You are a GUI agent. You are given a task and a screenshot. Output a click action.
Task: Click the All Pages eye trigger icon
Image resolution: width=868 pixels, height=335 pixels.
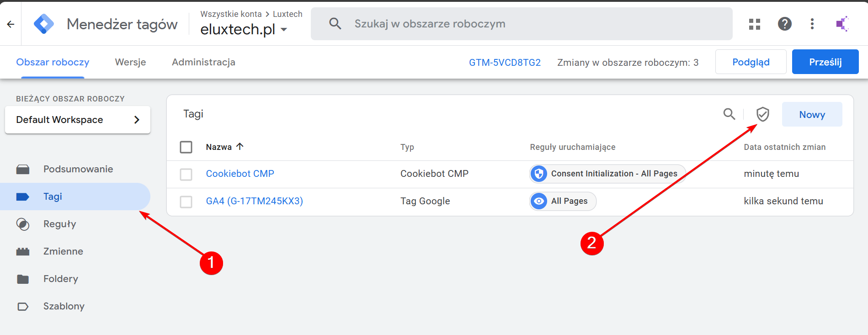pos(539,201)
